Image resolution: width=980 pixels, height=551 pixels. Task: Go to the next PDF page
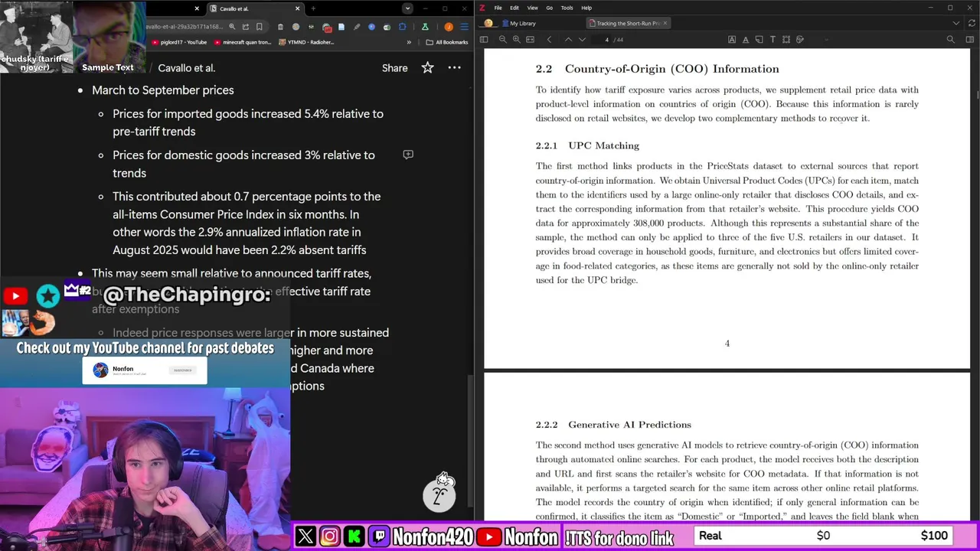(582, 39)
